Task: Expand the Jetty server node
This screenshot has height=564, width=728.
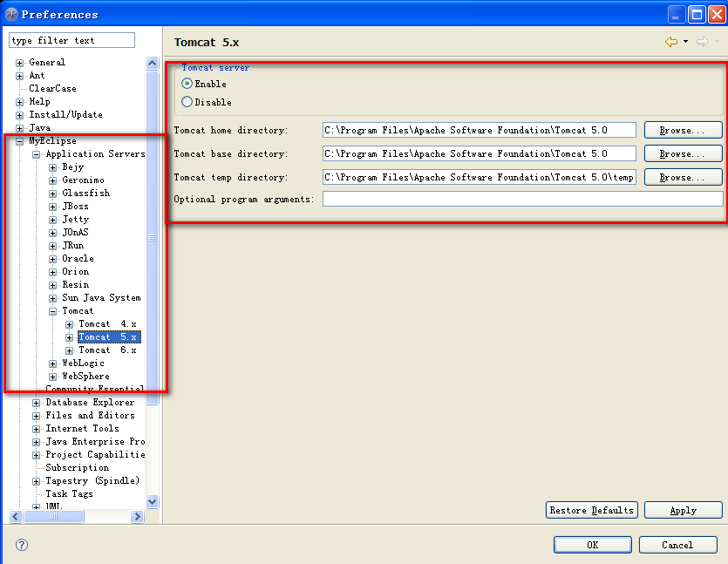Action: (53, 220)
